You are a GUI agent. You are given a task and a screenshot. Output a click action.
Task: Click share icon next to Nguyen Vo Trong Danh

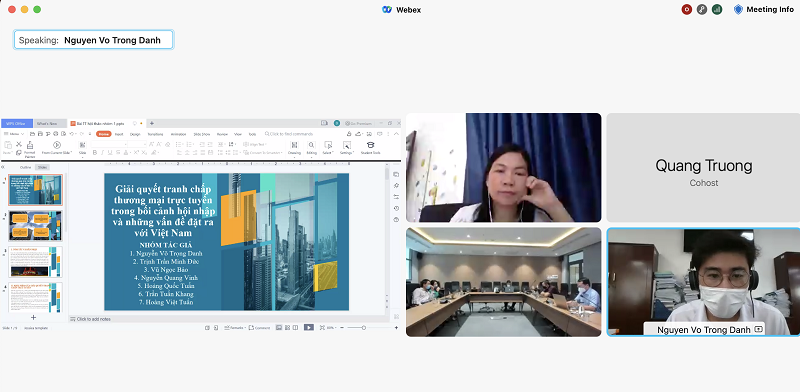click(759, 329)
